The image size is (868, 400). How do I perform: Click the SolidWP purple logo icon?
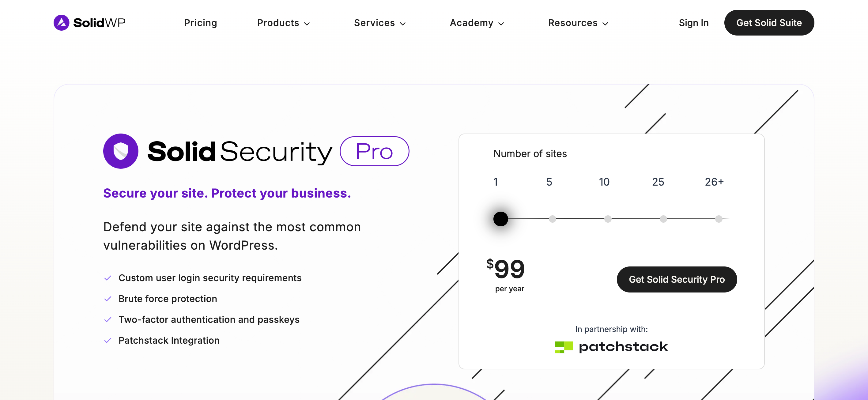[61, 23]
